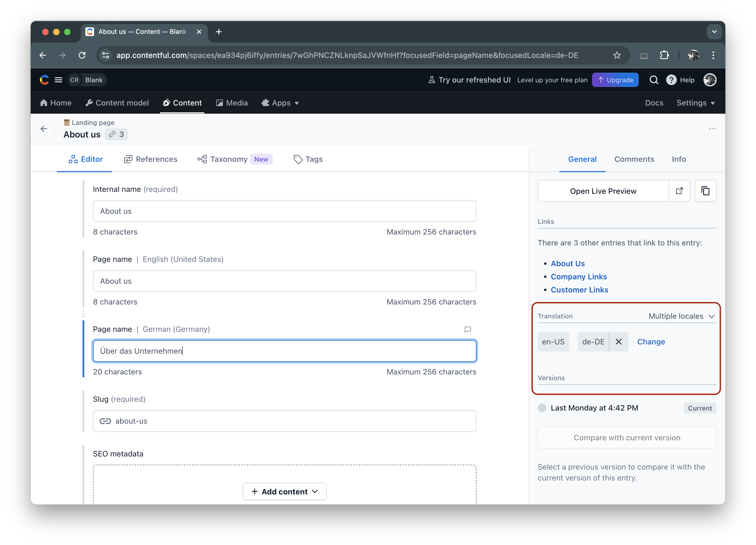Click the Current version badge
This screenshot has width=756, height=545.
point(700,408)
